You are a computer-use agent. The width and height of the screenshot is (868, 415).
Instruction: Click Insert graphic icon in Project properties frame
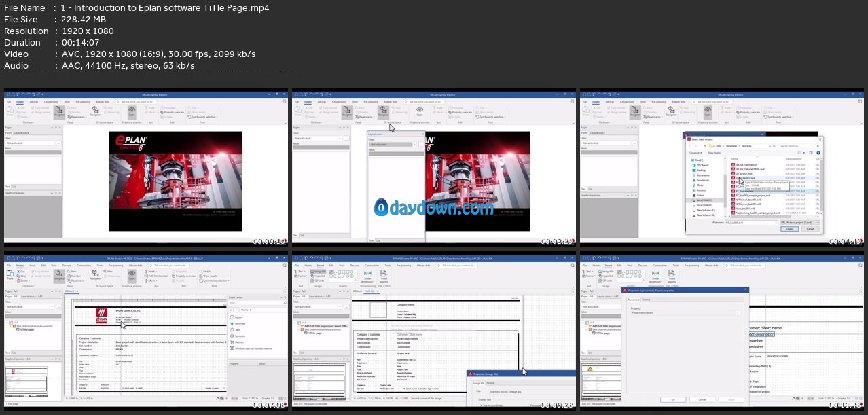click(x=672, y=276)
